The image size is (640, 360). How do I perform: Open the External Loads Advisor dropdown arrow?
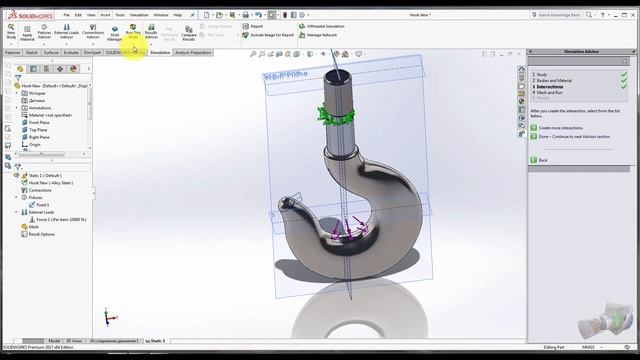pos(67,44)
